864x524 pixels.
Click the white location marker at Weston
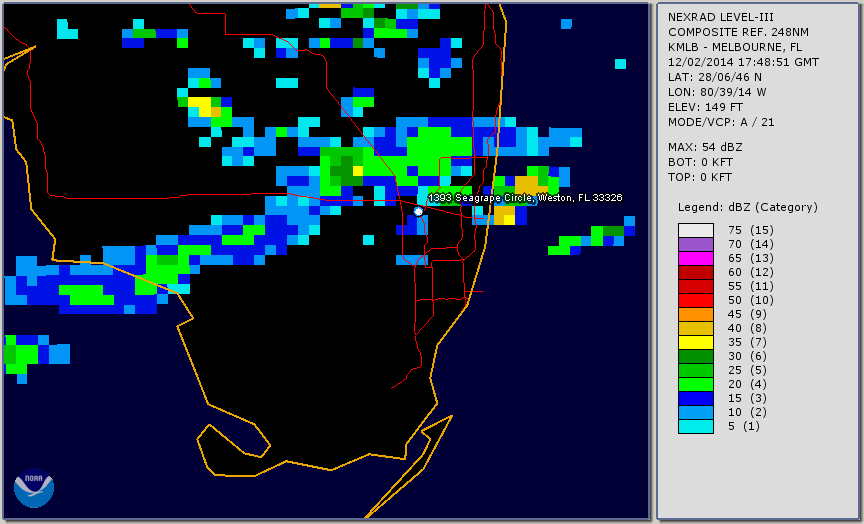(418, 211)
